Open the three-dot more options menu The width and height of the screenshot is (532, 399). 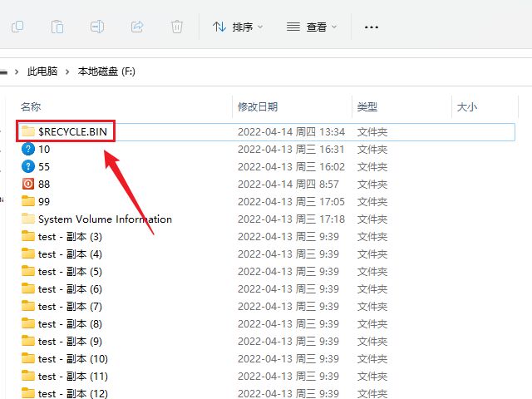pyautogui.click(x=372, y=27)
